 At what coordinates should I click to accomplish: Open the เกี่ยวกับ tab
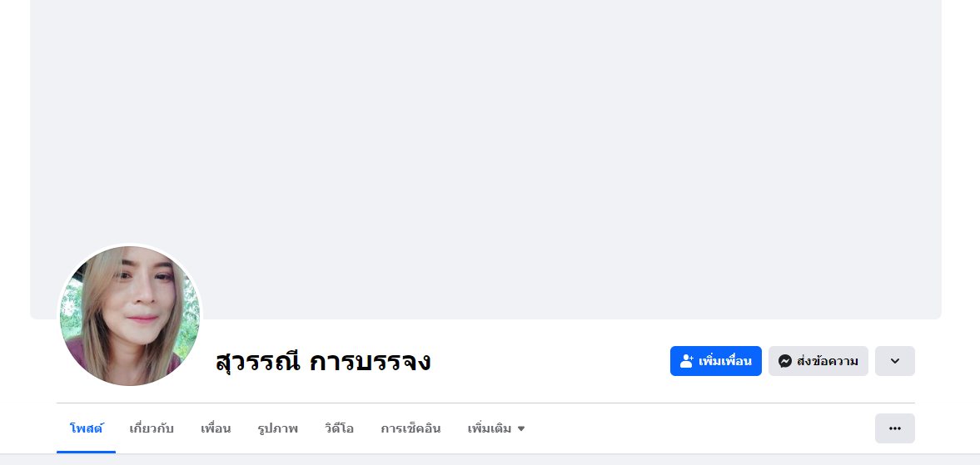[x=152, y=428]
